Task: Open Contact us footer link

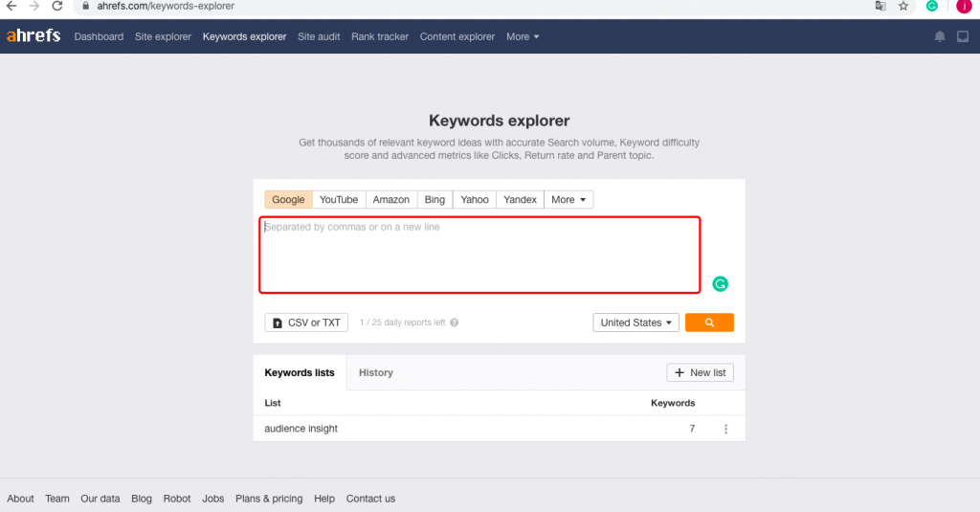Action: pyautogui.click(x=370, y=499)
